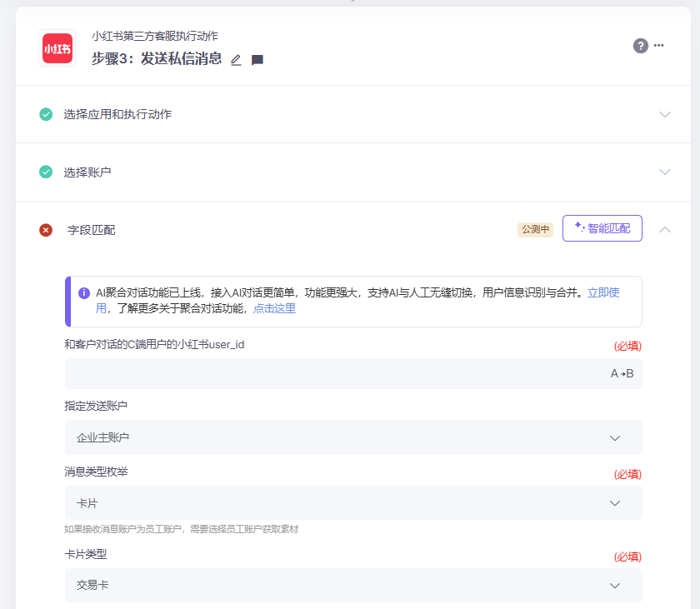Viewport: 700px width, 609px height.
Task: Open the 卡片类型 dropdown showing 交易卡
Action: pos(353,585)
